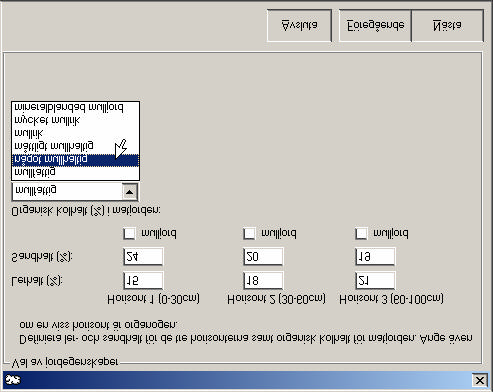
Task: Select 'mullfattig' in the open list
Action: (x=75, y=173)
